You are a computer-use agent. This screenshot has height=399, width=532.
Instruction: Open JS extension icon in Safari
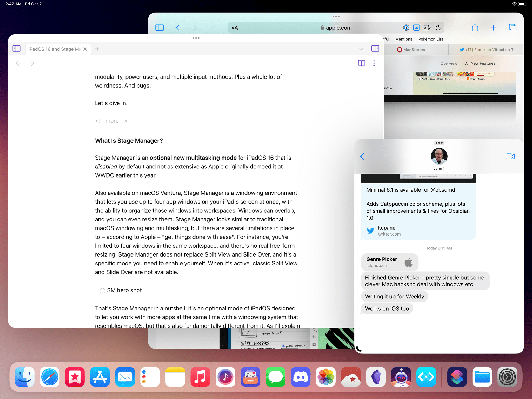point(416,28)
